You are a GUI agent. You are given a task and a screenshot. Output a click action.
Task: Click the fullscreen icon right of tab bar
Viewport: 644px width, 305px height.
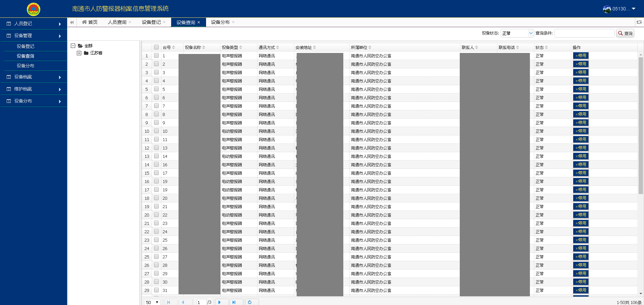pyautogui.click(x=639, y=22)
